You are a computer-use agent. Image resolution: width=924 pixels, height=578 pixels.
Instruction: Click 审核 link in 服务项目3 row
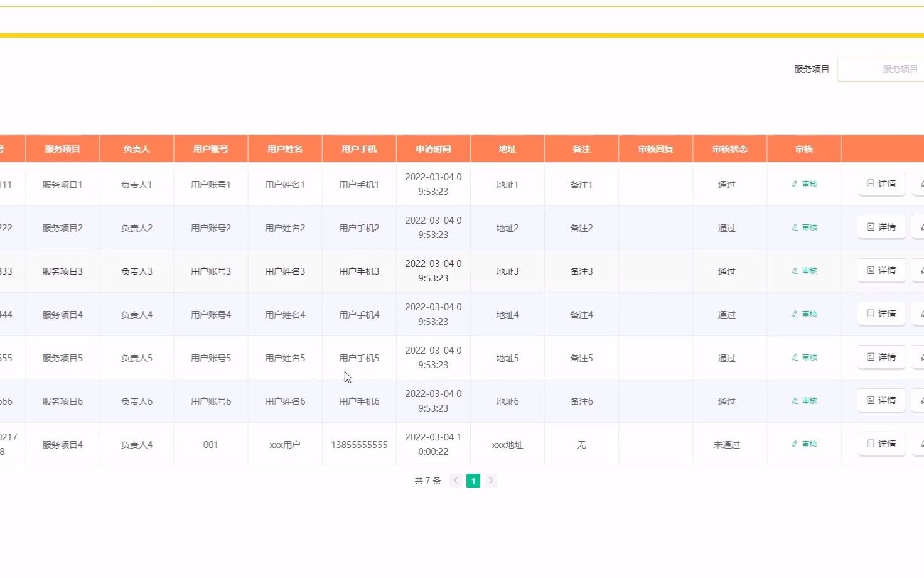804,271
